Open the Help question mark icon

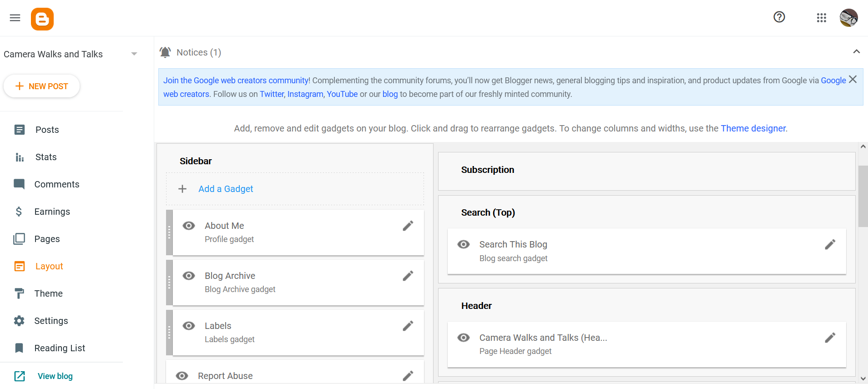click(x=779, y=17)
